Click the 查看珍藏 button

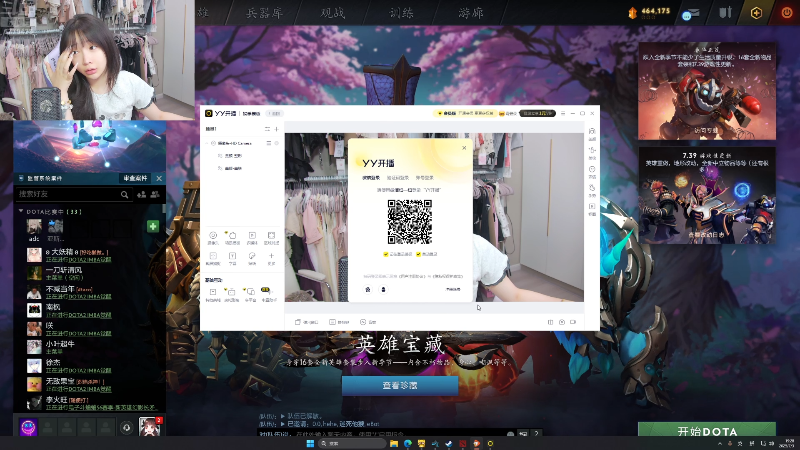(399, 386)
